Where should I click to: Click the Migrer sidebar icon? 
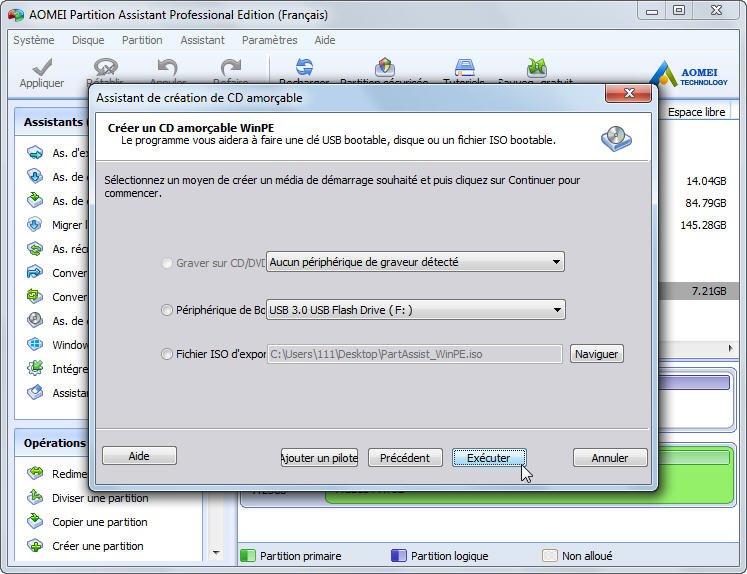[35, 224]
